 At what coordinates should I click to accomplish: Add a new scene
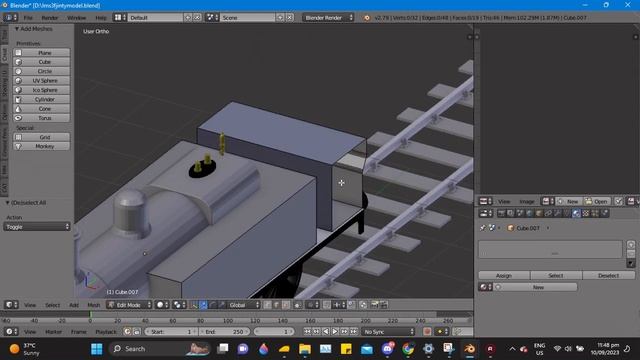(x=280, y=18)
